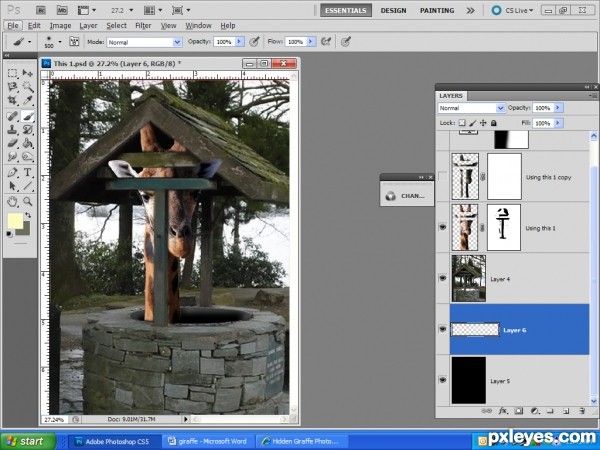Open the brush panel toggle icon

(74, 41)
